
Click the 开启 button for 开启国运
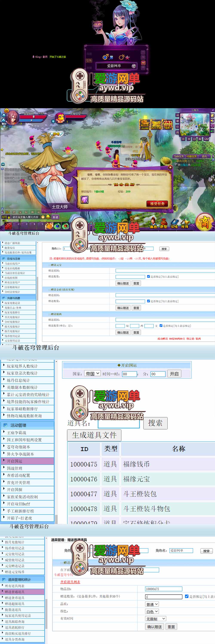[174, 374]
